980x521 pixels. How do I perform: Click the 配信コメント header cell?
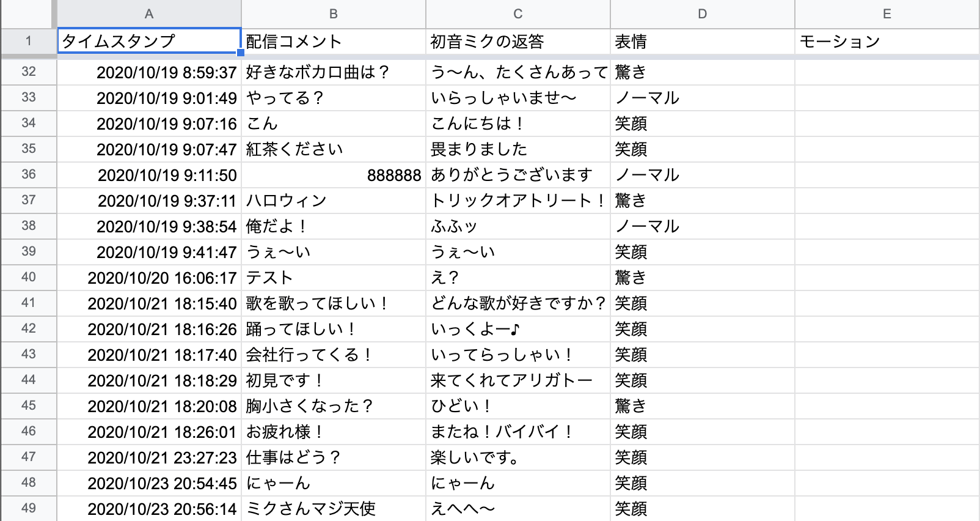334,41
